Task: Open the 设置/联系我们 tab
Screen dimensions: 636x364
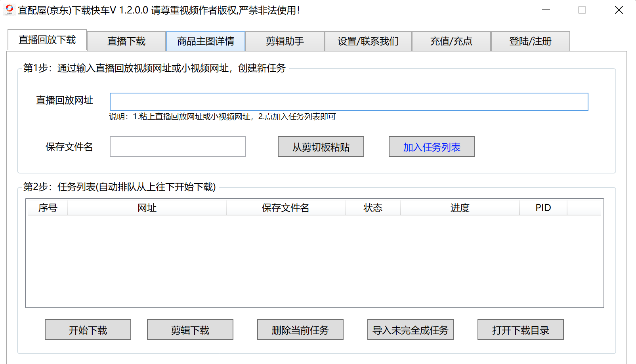Action: tap(368, 41)
